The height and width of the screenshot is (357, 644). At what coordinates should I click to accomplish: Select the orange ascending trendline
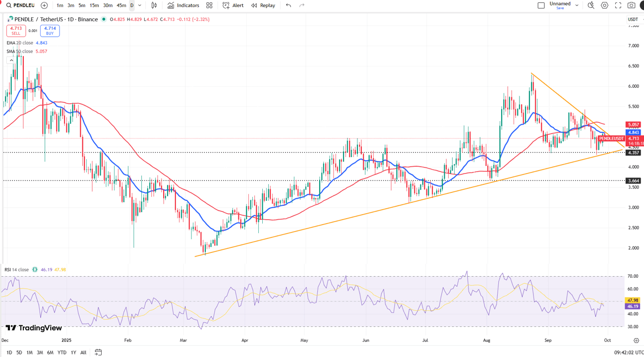point(409,203)
